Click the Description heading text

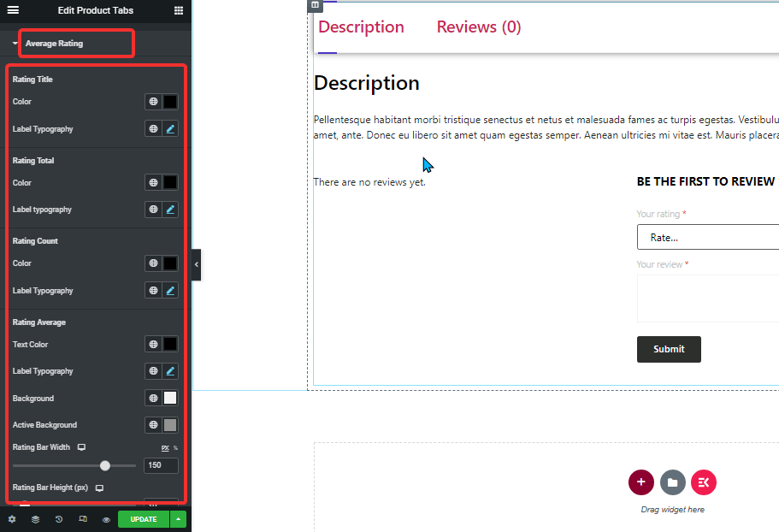367,83
